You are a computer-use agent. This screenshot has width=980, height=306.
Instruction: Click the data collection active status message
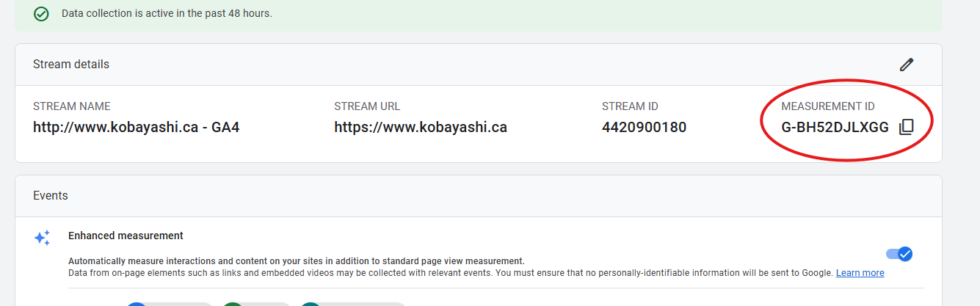pyautogui.click(x=167, y=14)
